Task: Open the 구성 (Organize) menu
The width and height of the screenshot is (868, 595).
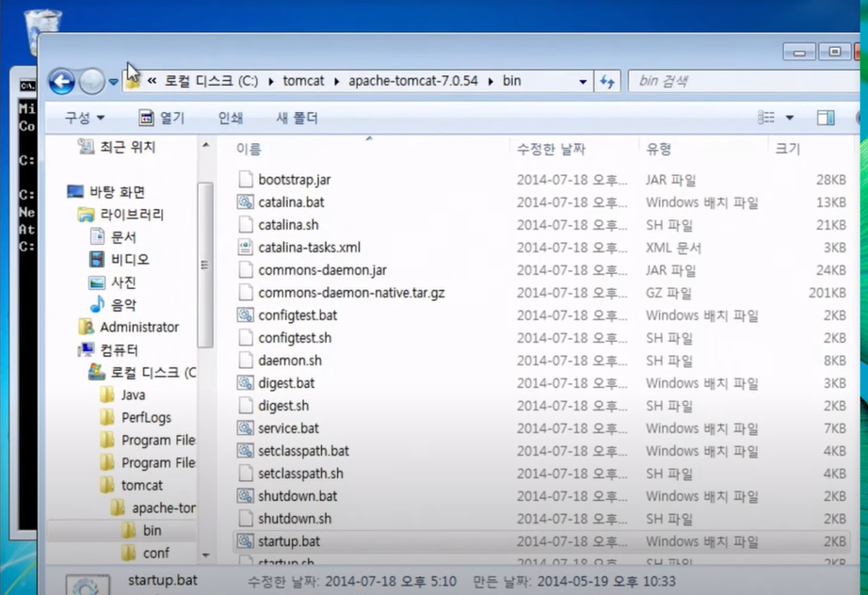Action: tap(84, 118)
